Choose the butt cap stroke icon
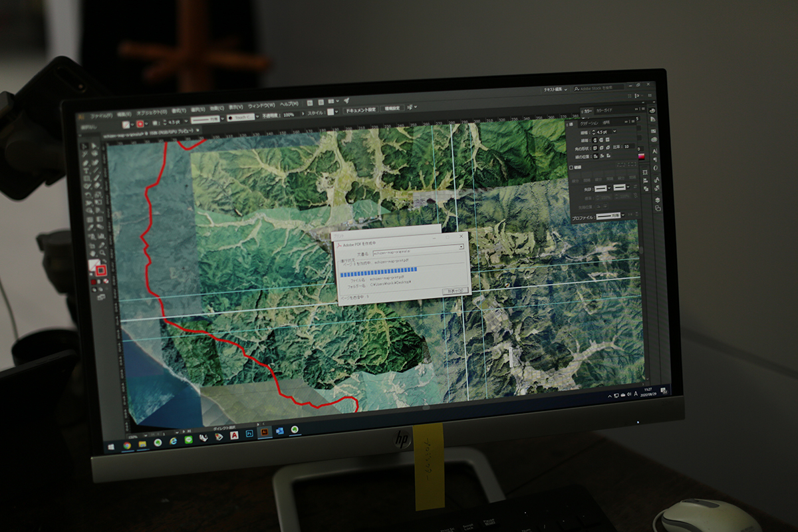The width and height of the screenshot is (798, 532). (595, 140)
